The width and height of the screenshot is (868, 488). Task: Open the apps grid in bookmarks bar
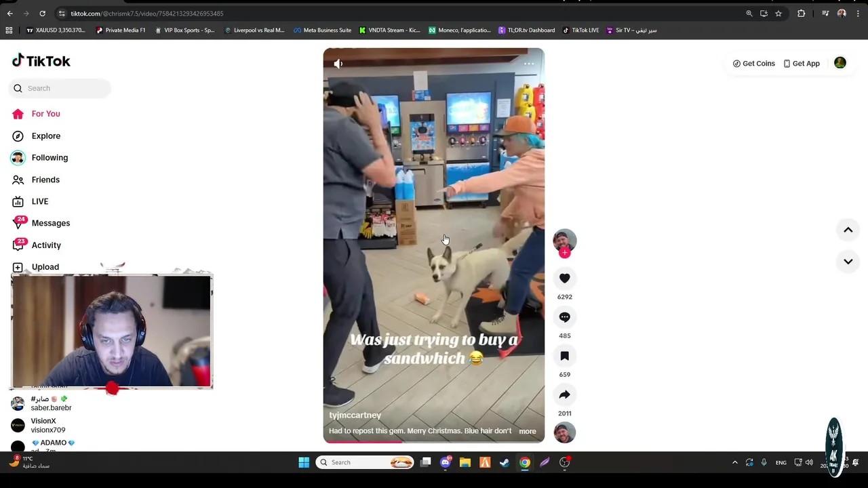[9, 30]
